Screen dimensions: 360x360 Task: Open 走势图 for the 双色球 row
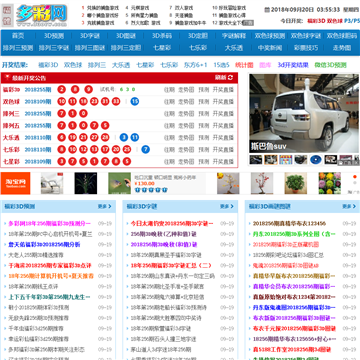tap(186, 102)
